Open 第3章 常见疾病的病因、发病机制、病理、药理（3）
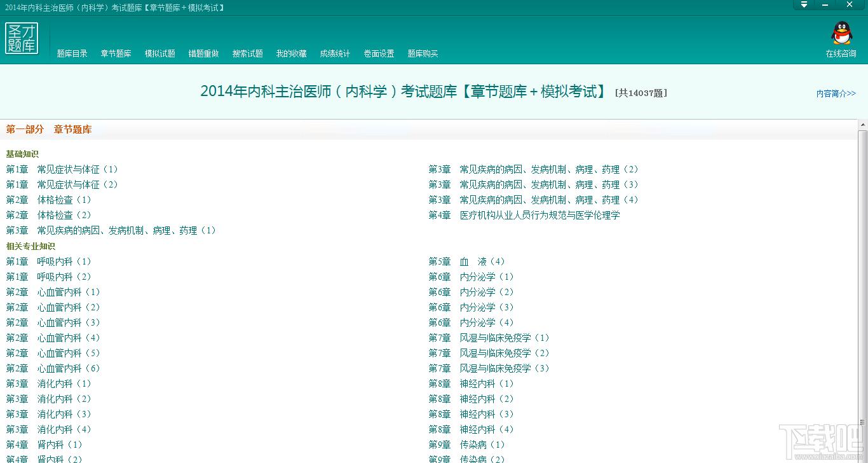 [x=534, y=184]
